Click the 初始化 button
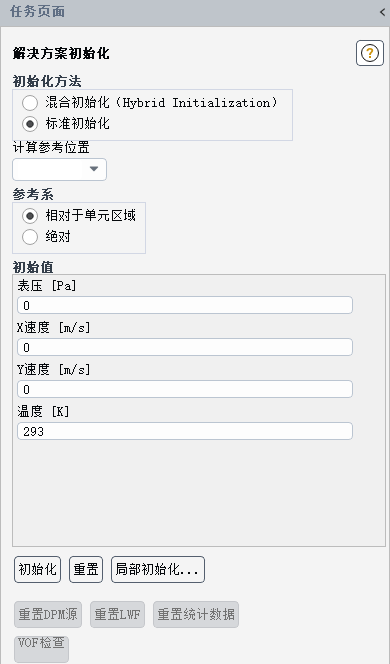Screen dimensions: 390x664 click(37, 570)
